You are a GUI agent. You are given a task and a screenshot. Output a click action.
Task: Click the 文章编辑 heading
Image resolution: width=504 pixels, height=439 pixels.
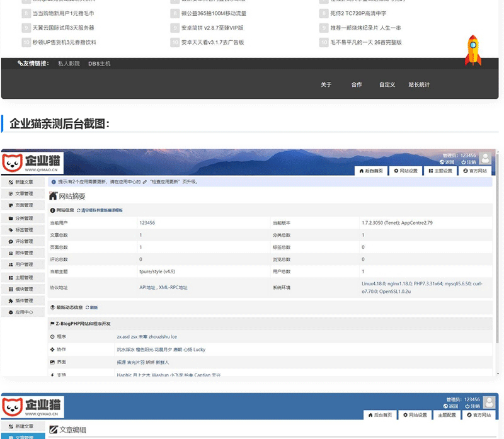(72, 430)
